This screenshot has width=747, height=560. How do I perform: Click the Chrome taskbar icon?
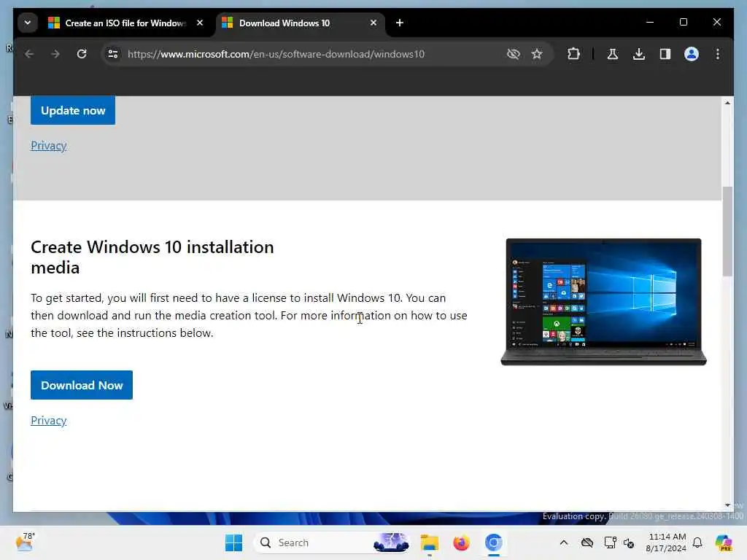[494, 542]
